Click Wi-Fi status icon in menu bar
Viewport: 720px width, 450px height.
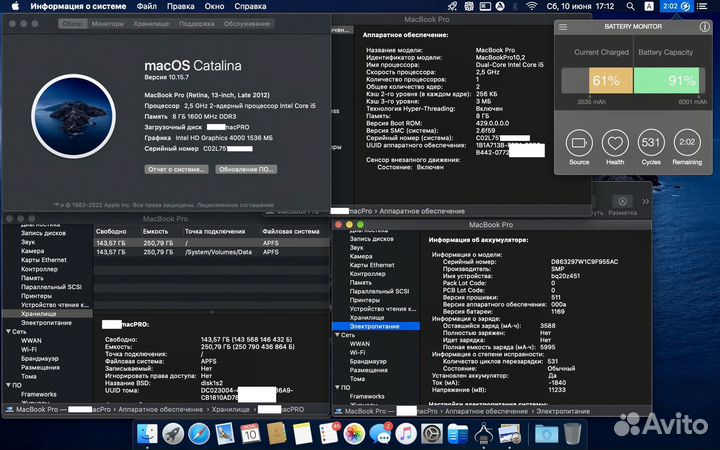(531, 6)
